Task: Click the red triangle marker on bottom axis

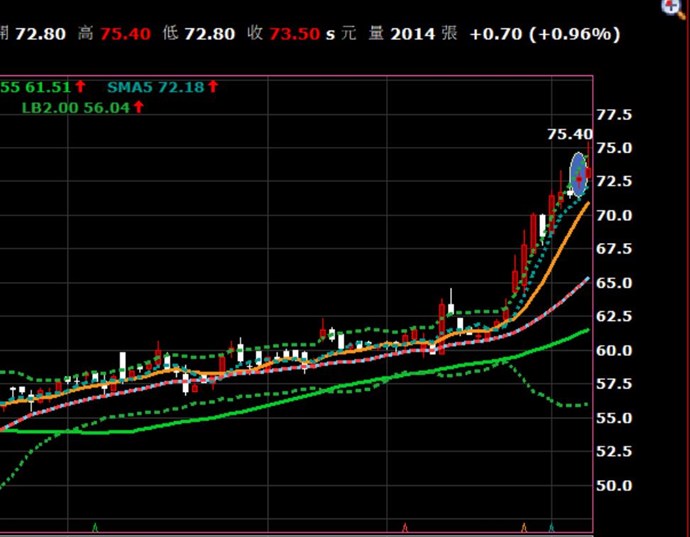Action: pos(405,527)
